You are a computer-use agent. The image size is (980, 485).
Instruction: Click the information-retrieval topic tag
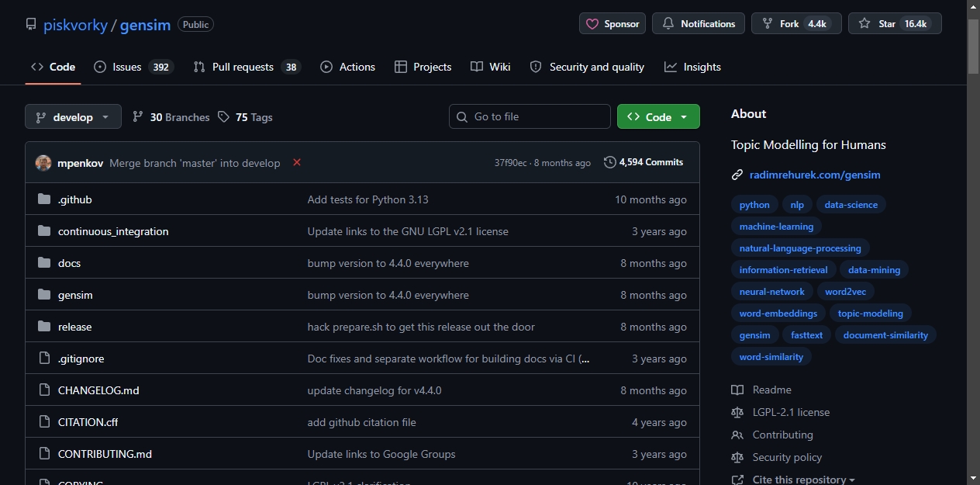(x=783, y=270)
